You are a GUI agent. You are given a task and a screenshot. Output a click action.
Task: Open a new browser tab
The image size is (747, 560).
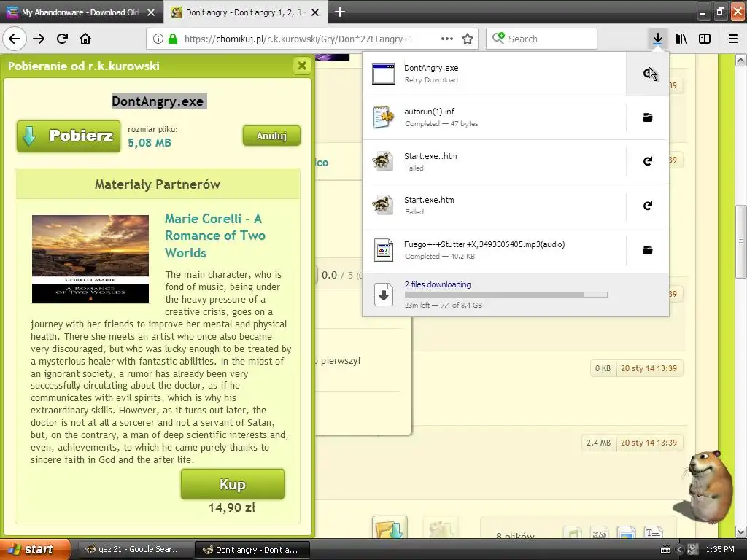tap(340, 12)
